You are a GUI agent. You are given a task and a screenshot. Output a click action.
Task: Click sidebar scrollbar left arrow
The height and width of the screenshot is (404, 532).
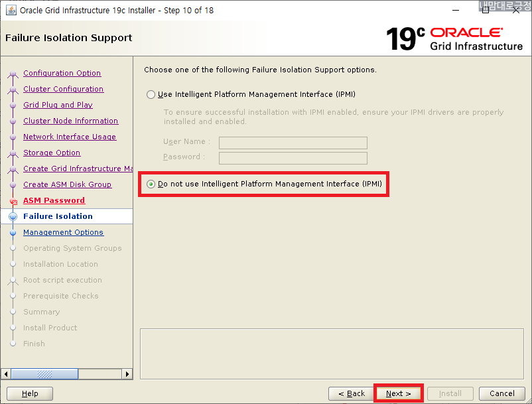pos(6,374)
